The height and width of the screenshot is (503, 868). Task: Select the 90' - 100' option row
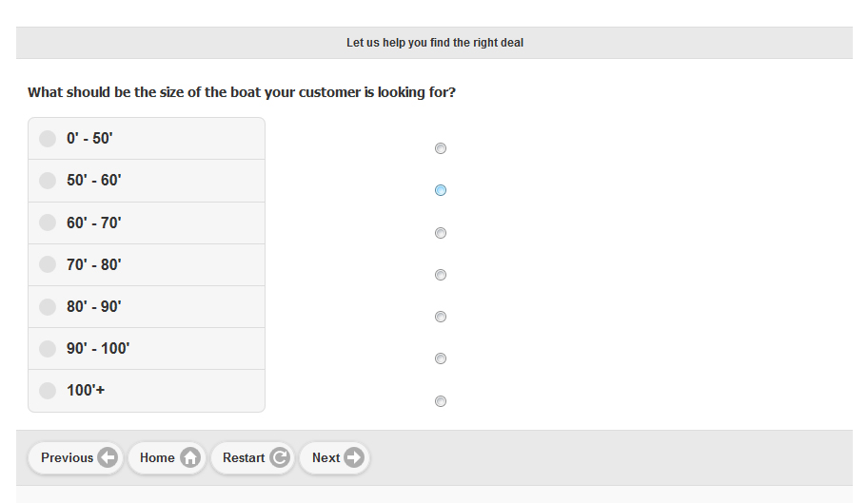pos(147,349)
